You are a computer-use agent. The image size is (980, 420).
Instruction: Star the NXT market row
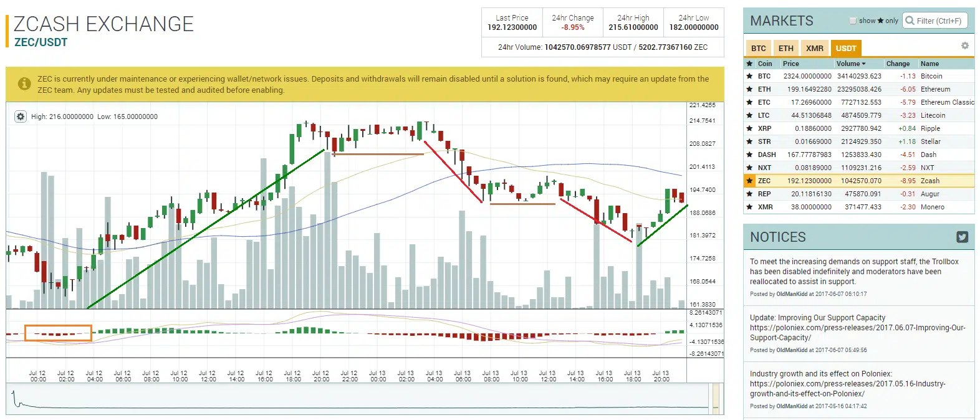tap(749, 168)
